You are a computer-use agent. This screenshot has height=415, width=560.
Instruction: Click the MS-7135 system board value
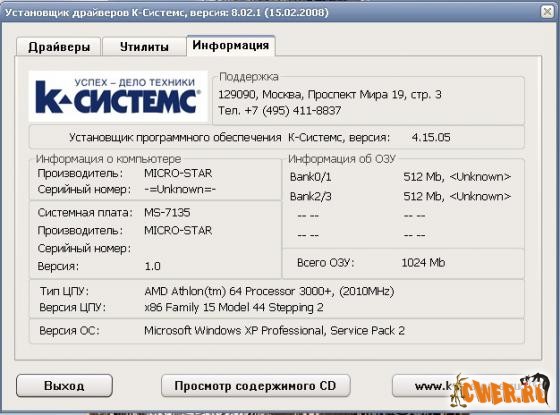tap(167, 212)
